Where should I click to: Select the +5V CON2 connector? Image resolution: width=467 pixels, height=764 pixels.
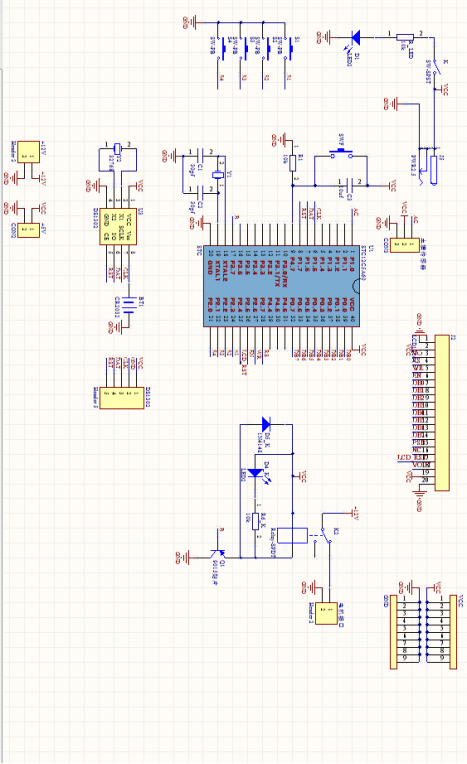[28, 229]
